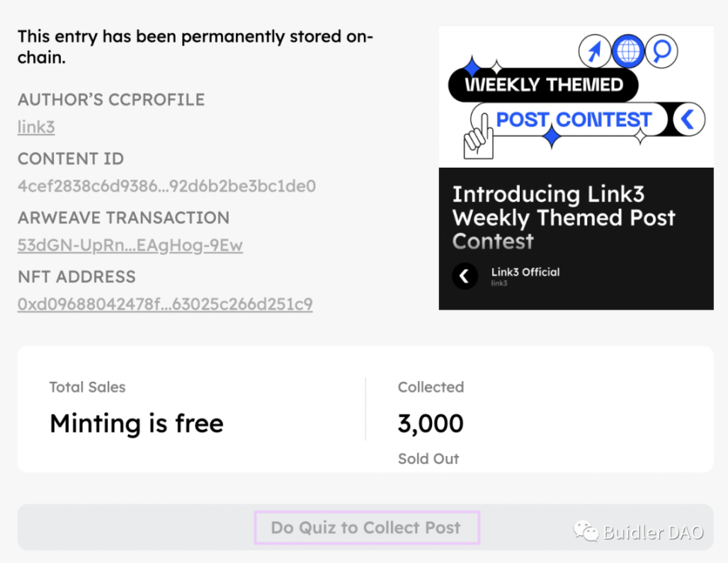The image size is (728, 563).
Task: Select the content ID 4cef2838 value
Action: [x=167, y=186]
